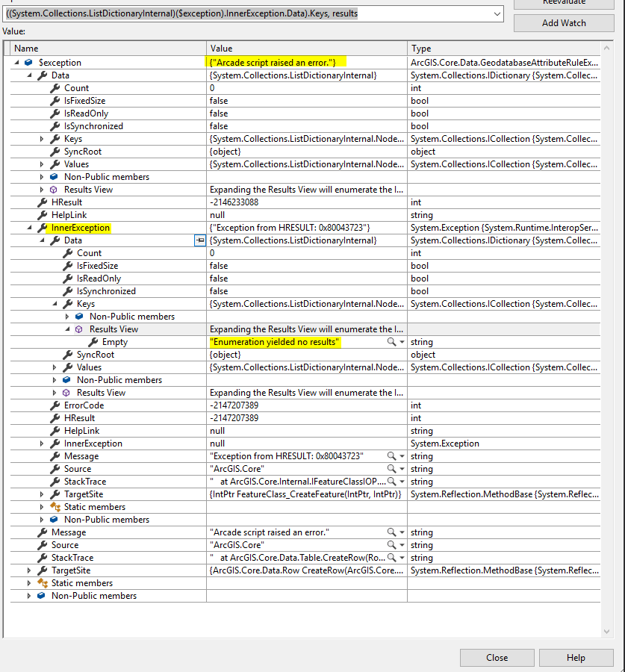Image resolution: width=625 pixels, height=672 pixels.
Task: Select the {"Arcade script raised an error."} value
Action: pyautogui.click(x=273, y=63)
